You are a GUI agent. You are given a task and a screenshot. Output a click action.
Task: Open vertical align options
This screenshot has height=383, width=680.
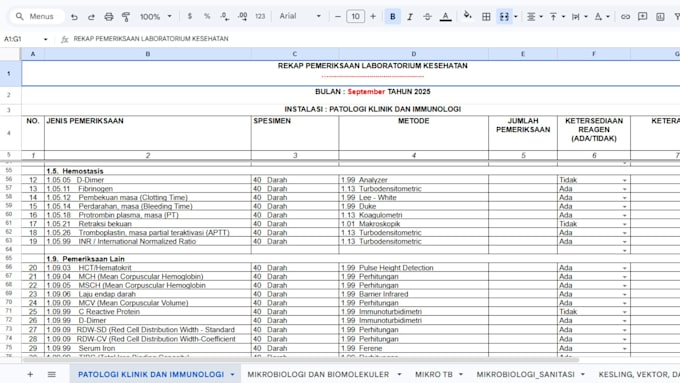(557, 16)
